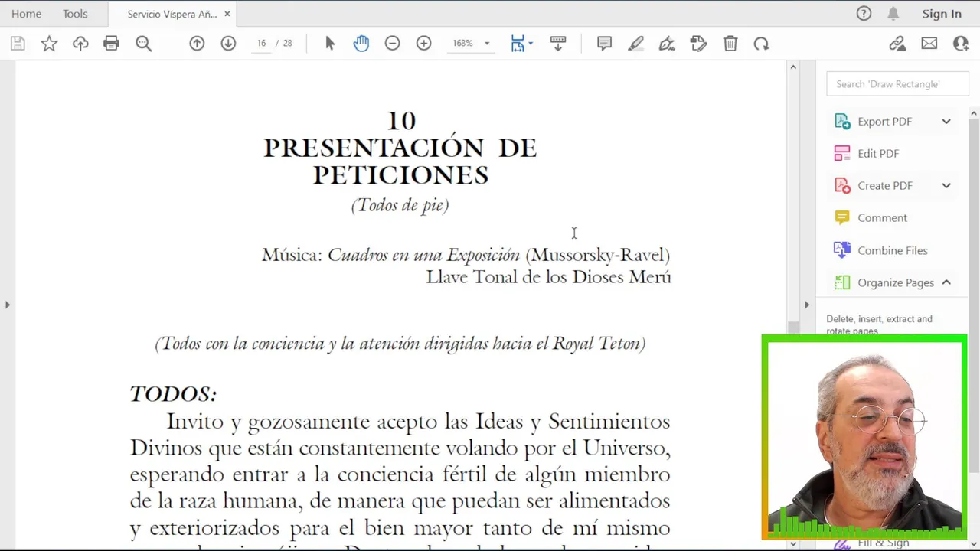This screenshot has height=551, width=980.
Task: Collapse the Organize Pages section
Action: (946, 282)
